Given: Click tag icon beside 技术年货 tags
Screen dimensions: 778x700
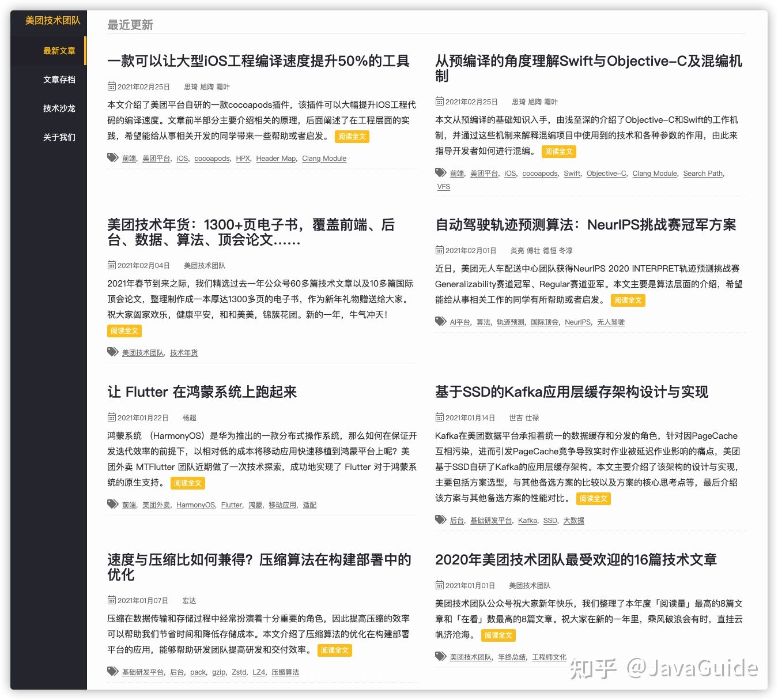Looking at the screenshot, I should (113, 352).
